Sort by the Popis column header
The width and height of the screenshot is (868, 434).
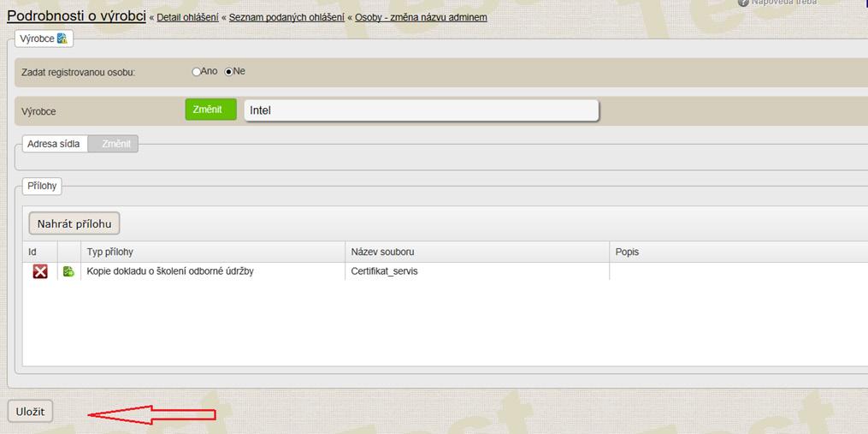tap(739, 253)
